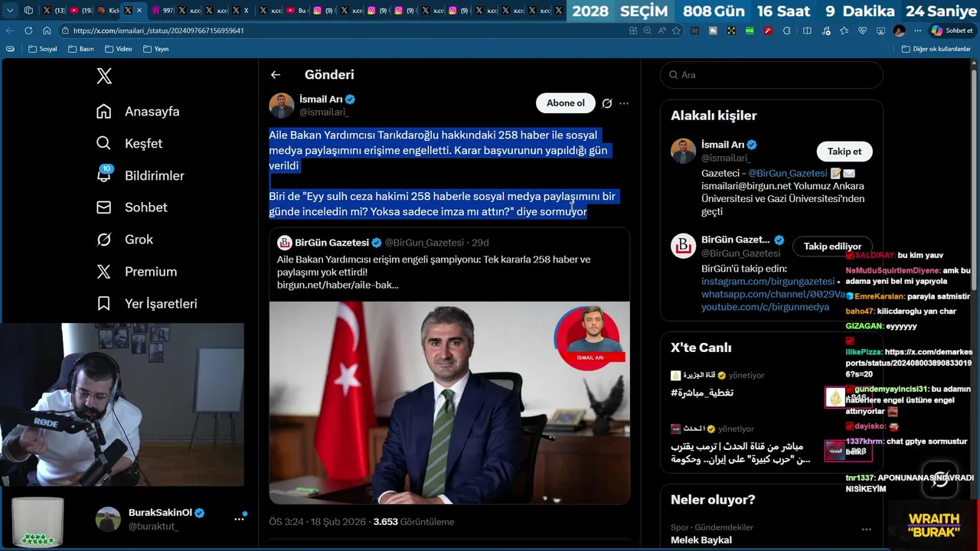This screenshot has height=551, width=980.
Task: Open the workspaces icon in tab bar
Action: tap(28, 11)
